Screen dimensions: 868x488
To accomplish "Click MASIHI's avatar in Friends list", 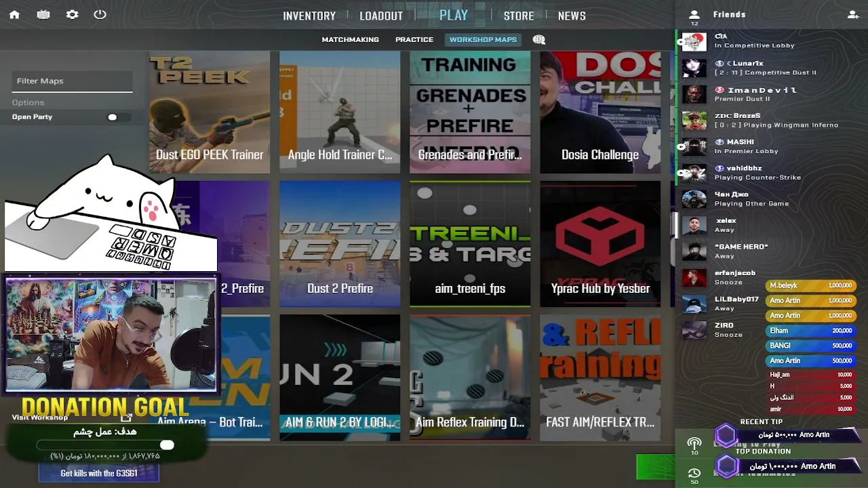I will click(x=694, y=146).
